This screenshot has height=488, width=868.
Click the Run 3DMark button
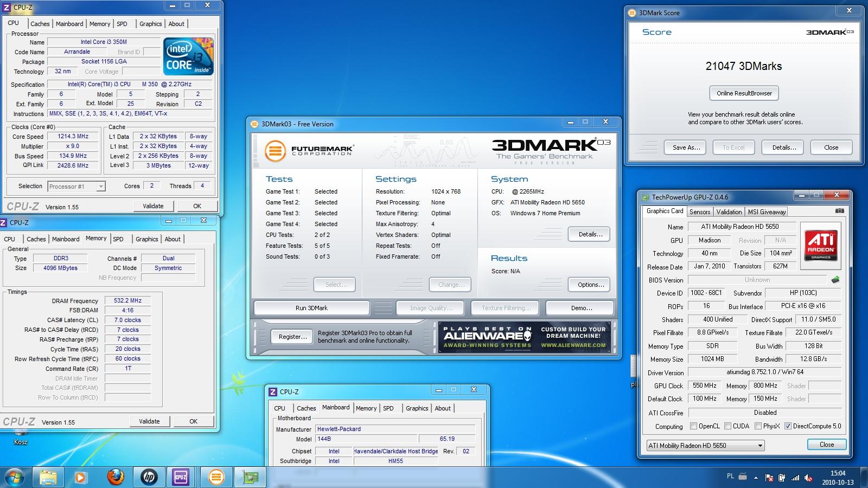311,308
